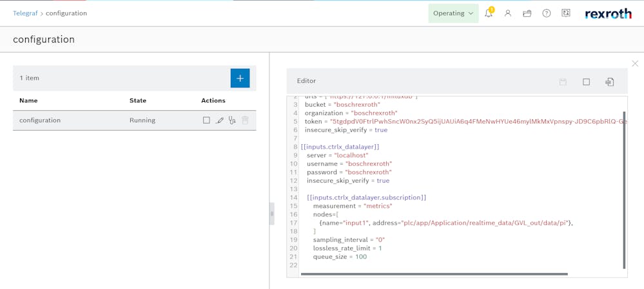Image resolution: width=644 pixels, height=289 pixels.
Task: Click the input1 node address line
Action: click(x=446, y=223)
